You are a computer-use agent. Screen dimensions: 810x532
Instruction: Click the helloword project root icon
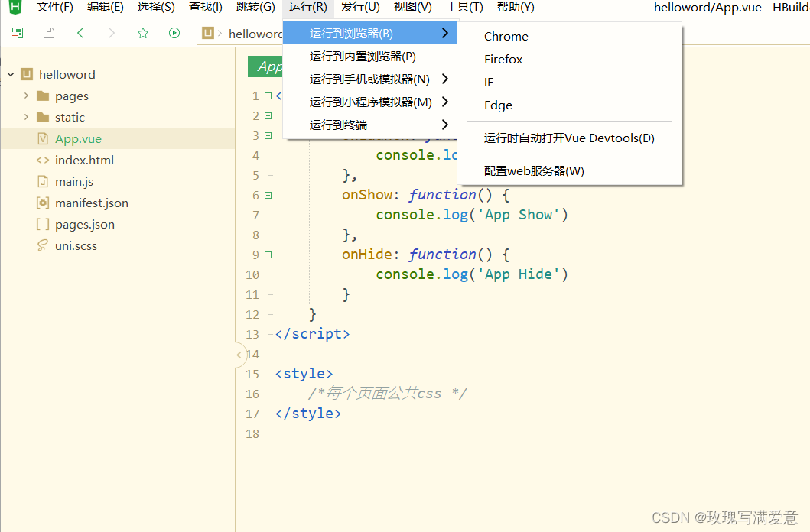[x=27, y=74]
